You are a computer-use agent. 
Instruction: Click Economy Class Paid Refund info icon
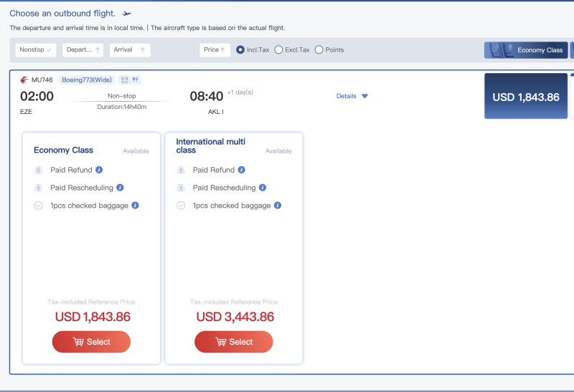coord(99,170)
